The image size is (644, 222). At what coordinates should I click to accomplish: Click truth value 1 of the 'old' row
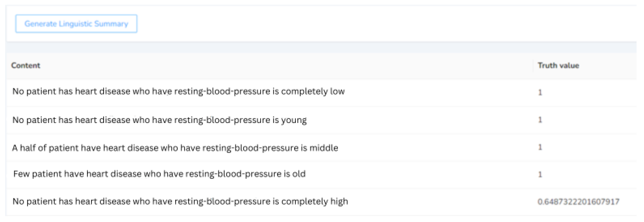pos(540,174)
